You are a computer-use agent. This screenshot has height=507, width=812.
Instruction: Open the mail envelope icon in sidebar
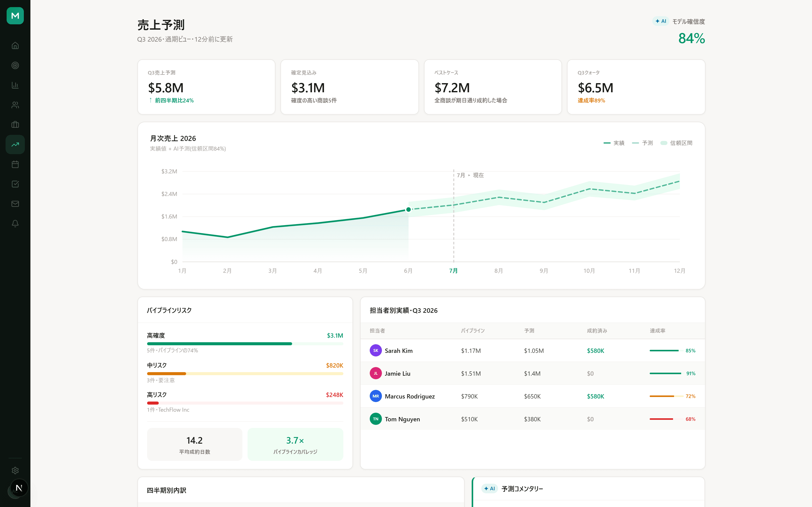coord(15,204)
